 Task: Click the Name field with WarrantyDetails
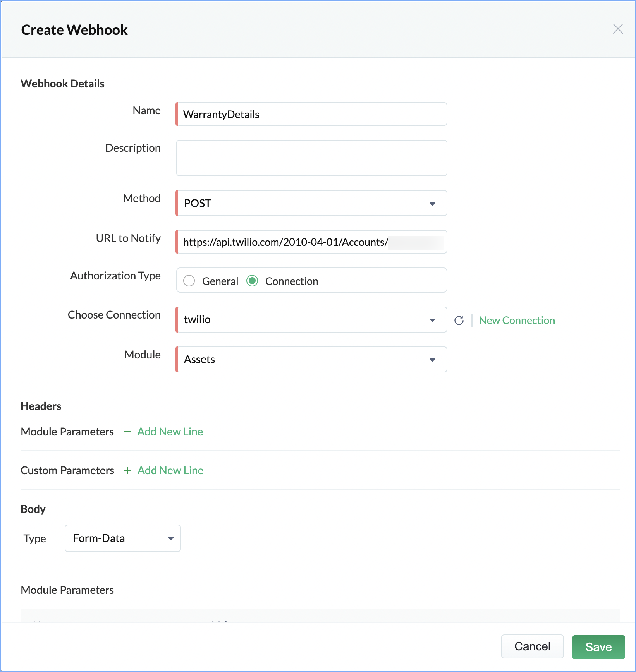(312, 114)
